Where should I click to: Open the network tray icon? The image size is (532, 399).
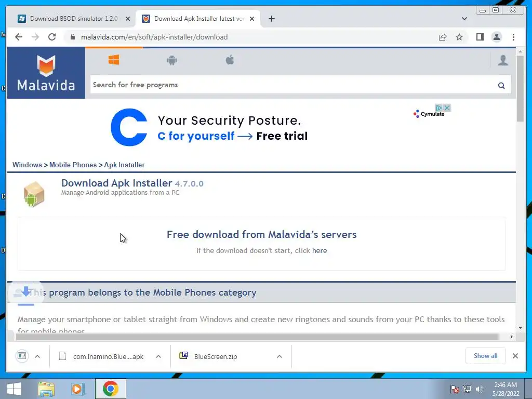coord(467,389)
